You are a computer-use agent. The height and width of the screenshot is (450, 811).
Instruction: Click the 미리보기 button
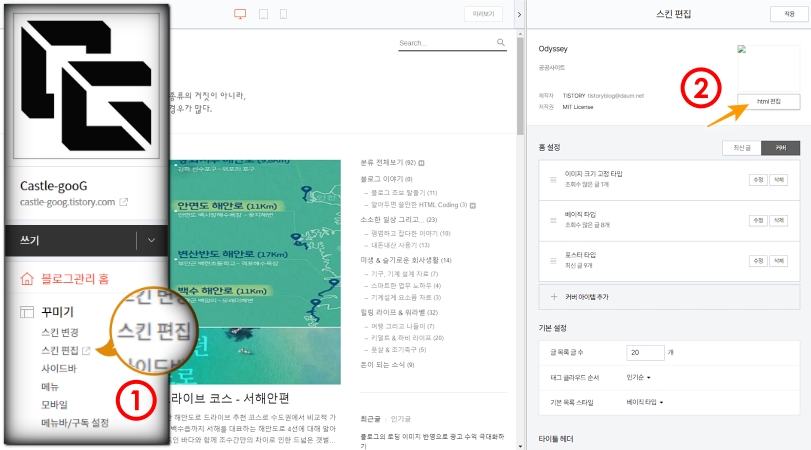coord(483,14)
